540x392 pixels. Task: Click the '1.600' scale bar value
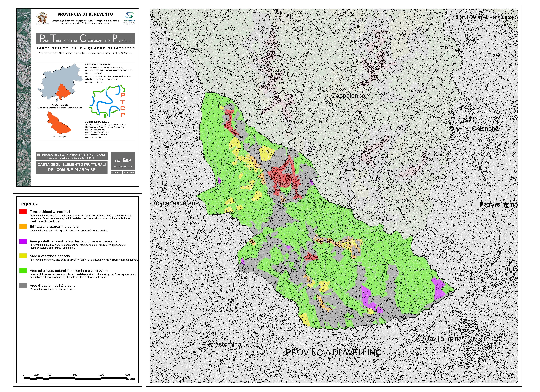[126, 375]
